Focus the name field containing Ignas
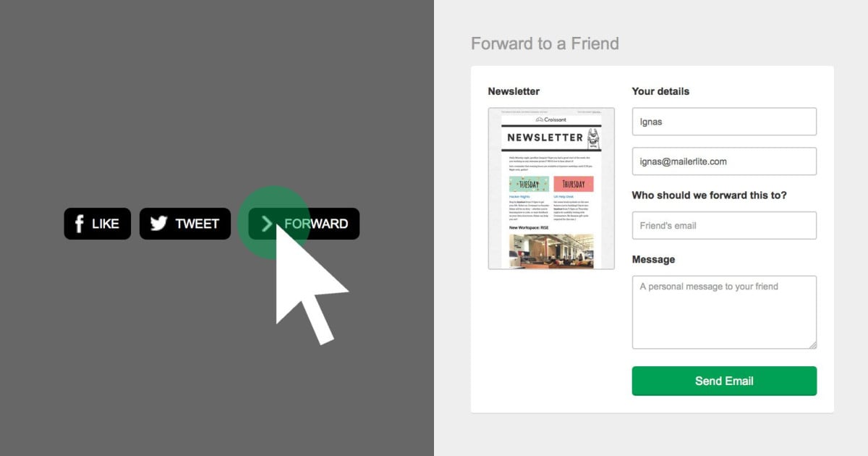 (724, 122)
